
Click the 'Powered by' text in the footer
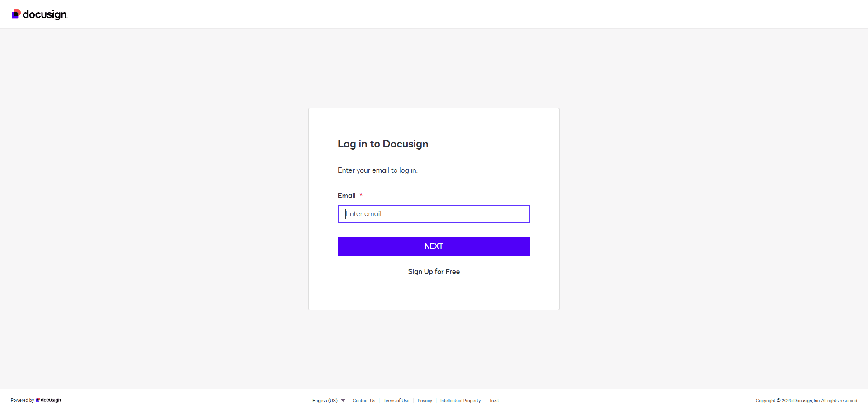(x=22, y=400)
